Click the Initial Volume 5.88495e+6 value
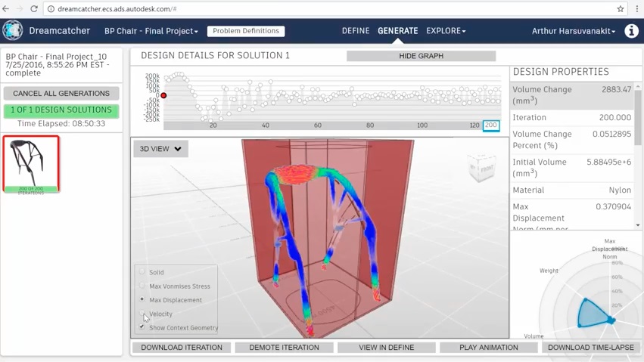 (x=608, y=162)
